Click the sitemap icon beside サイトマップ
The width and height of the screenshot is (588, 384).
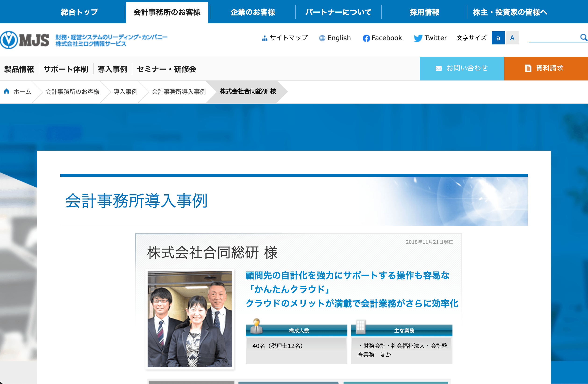(x=265, y=38)
